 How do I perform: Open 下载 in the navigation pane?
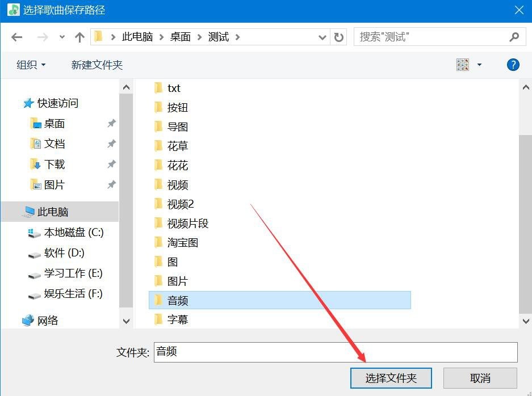[55, 165]
